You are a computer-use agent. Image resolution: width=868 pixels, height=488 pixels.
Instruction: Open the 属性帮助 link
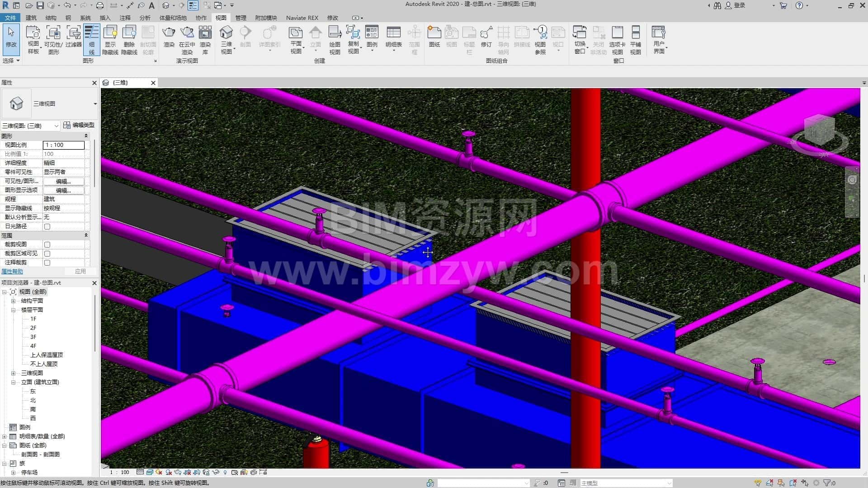coord(12,272)
